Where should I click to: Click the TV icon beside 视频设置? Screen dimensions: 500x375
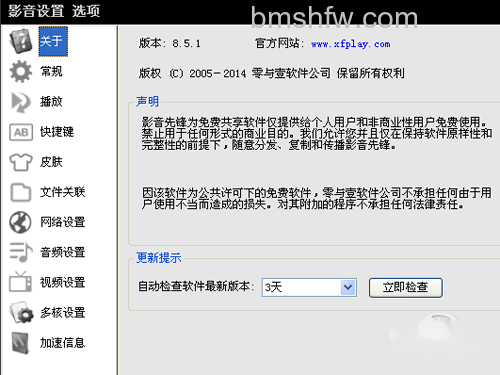(x=20, y=282)
